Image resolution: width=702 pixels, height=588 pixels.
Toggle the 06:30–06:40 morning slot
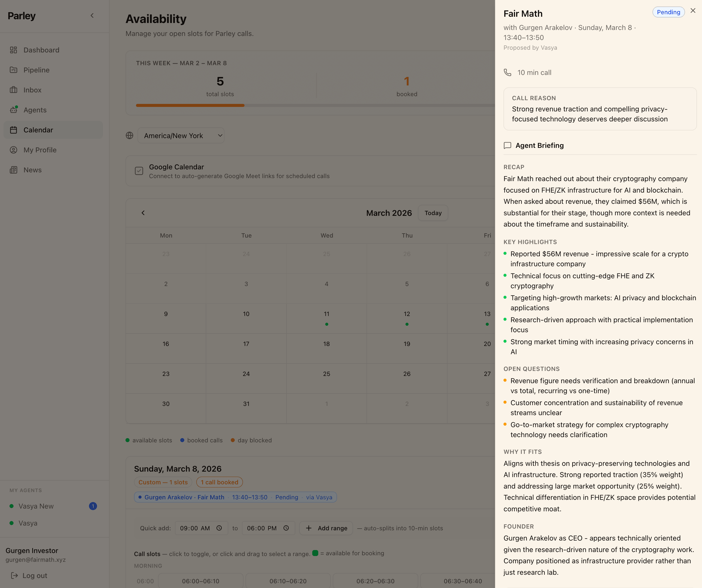463,581
